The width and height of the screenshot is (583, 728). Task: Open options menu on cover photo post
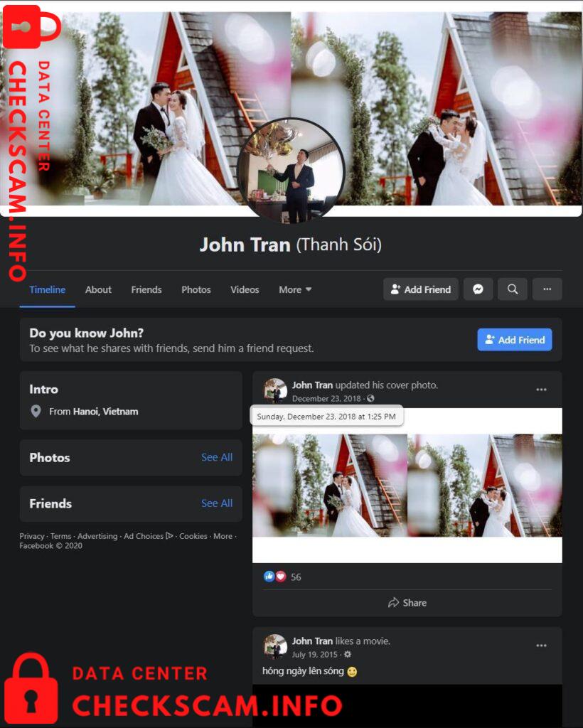point(541,390)
